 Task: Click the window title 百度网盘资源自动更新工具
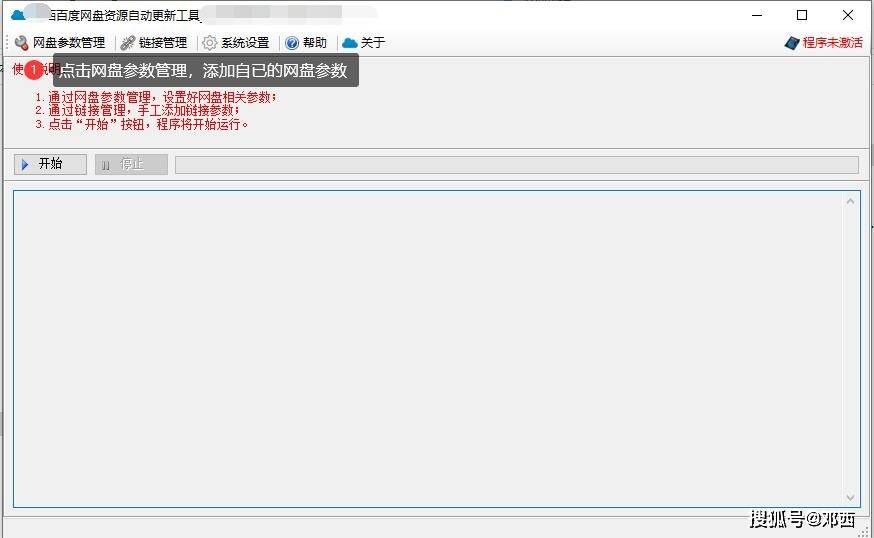(x=127, y=15)
